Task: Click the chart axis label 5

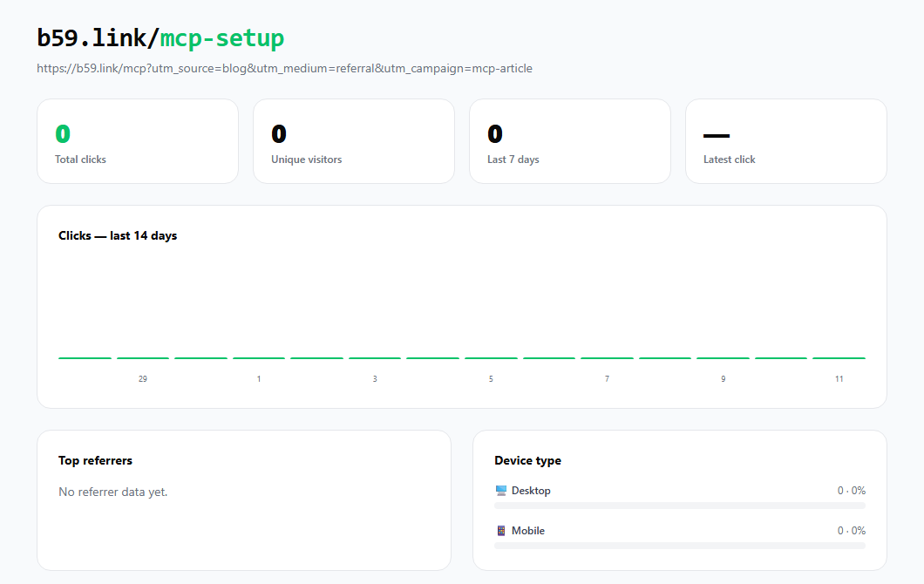Action: pyautogui.click(x=491, y=379)
